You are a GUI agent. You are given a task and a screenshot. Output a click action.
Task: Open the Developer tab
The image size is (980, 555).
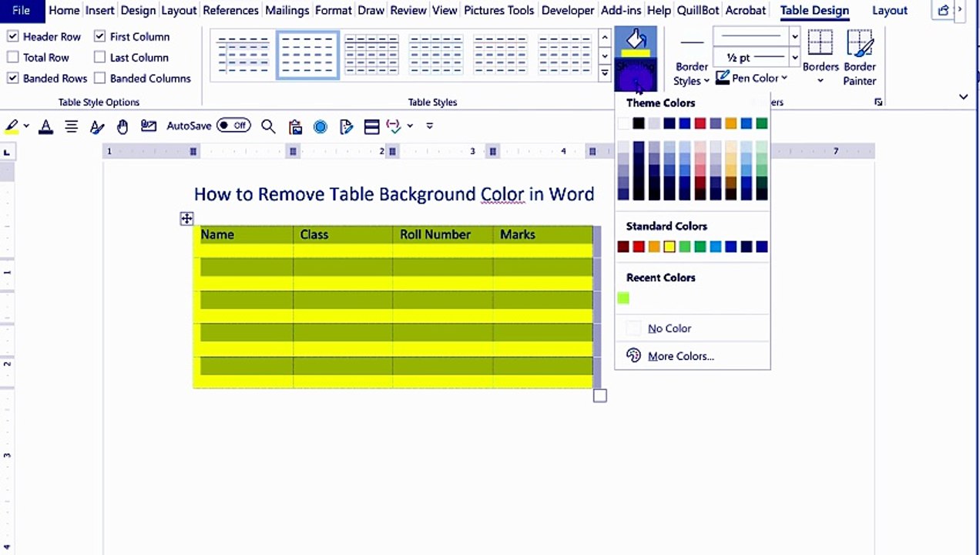568,10
